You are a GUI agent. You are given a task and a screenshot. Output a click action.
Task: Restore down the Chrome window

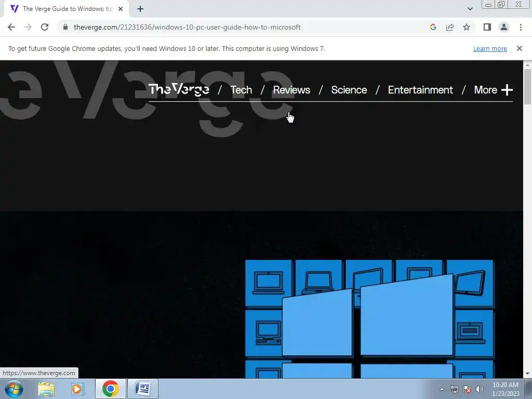coord(501,4)
